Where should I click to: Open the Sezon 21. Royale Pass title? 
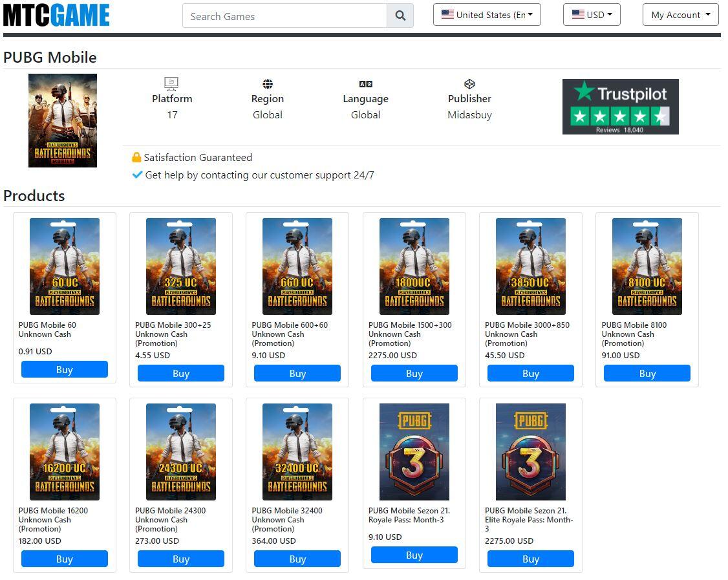[409, 515]
